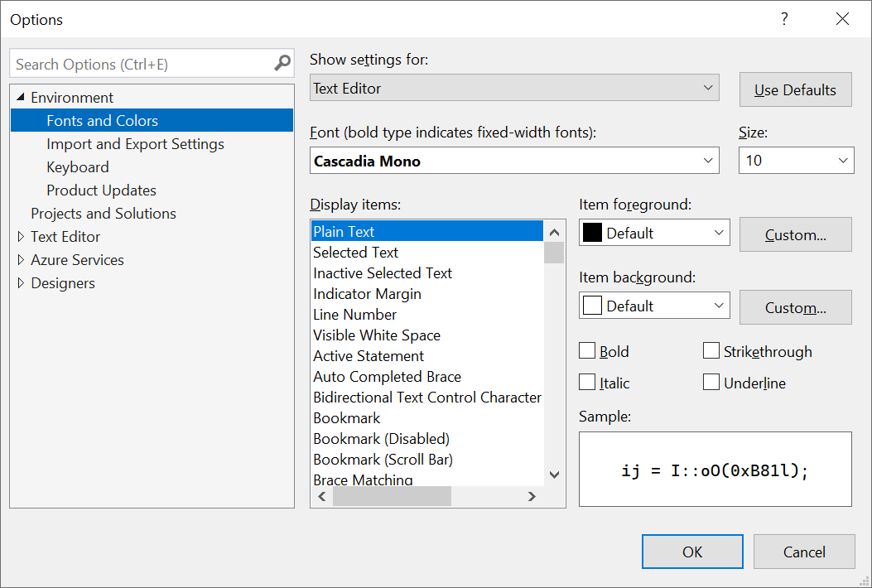Open the Show settings for dropdown

click(x=514, y=88)
